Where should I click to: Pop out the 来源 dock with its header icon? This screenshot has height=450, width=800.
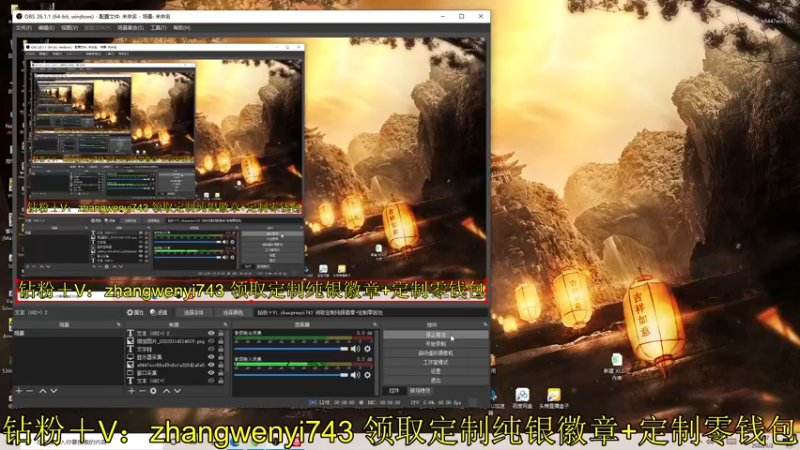(226, 324)
